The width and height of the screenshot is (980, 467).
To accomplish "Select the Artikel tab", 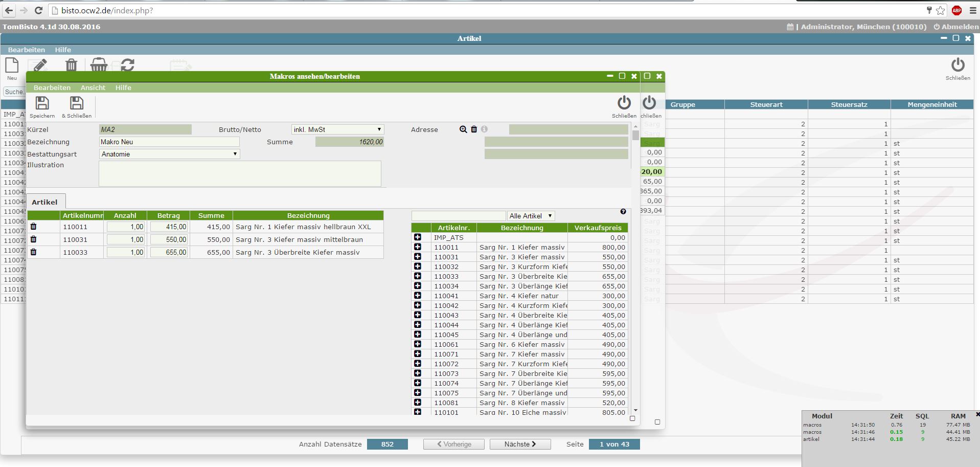I will pos(44,202).
